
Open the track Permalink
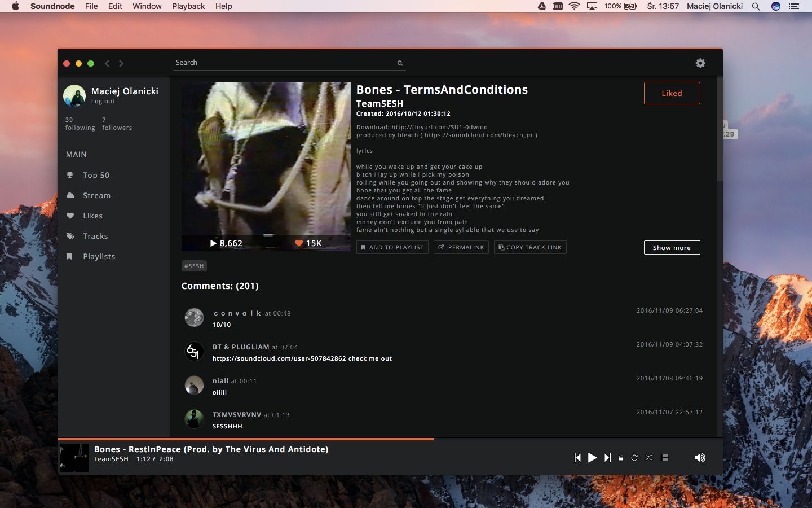[x=461, y=247]
